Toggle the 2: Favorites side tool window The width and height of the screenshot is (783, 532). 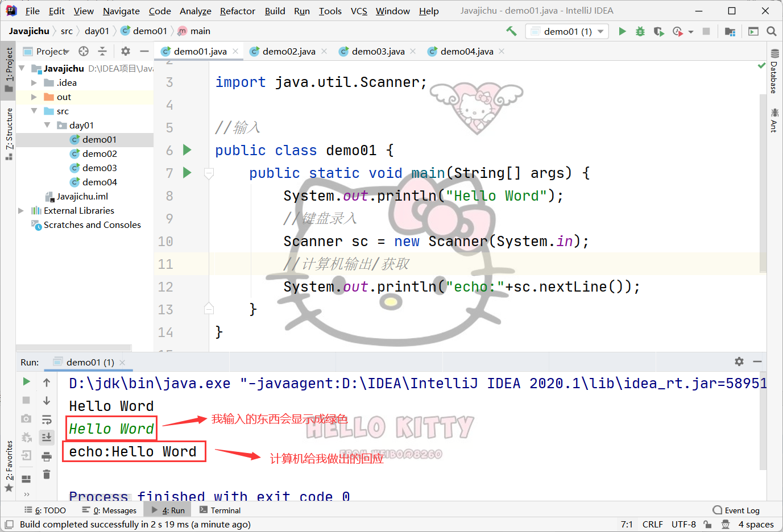coord(9,465)
